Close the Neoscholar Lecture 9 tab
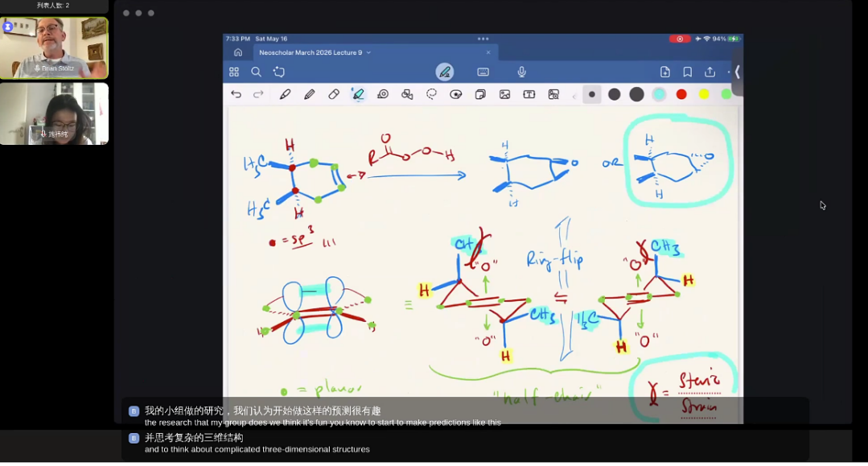 click(x=488, y=52)
